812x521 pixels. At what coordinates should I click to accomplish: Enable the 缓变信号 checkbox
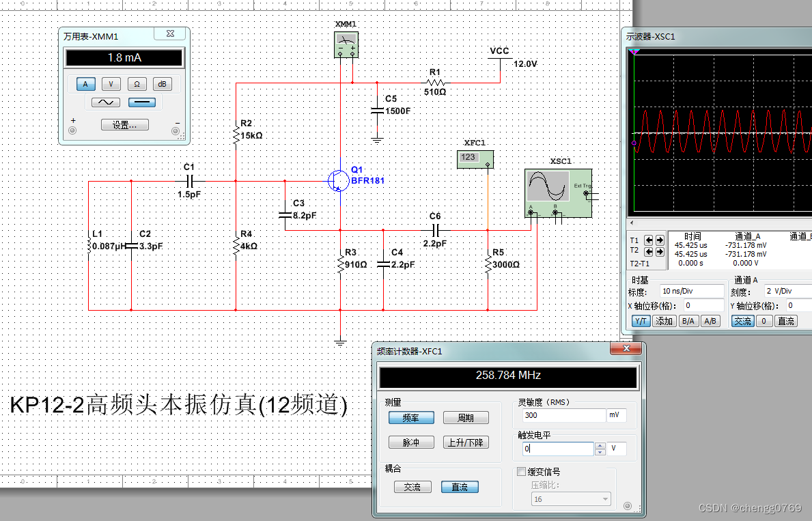coord(522,472)
